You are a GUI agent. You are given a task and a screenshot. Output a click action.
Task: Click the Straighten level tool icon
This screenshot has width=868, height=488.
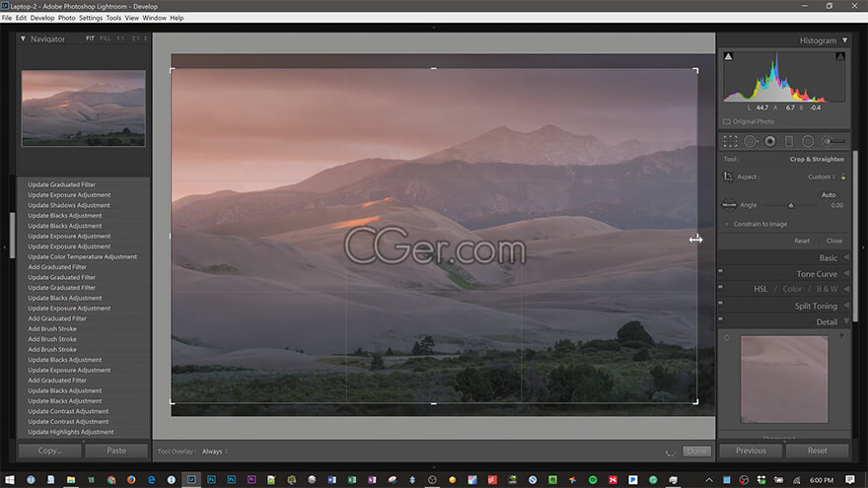coord(729,205)
